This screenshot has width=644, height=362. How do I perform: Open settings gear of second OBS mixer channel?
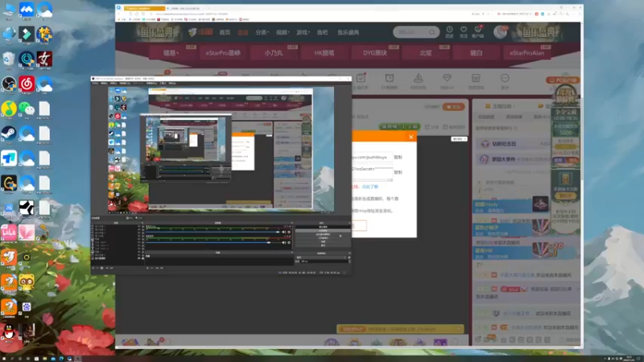[289, 243]
